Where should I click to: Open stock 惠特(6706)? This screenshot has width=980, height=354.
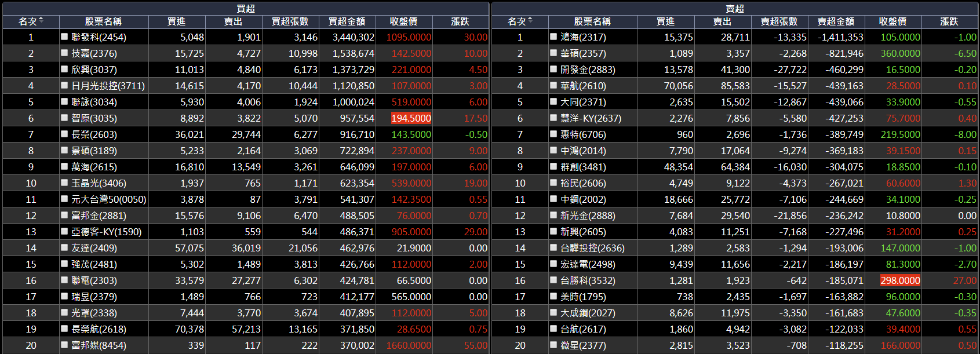pos(583,134)
